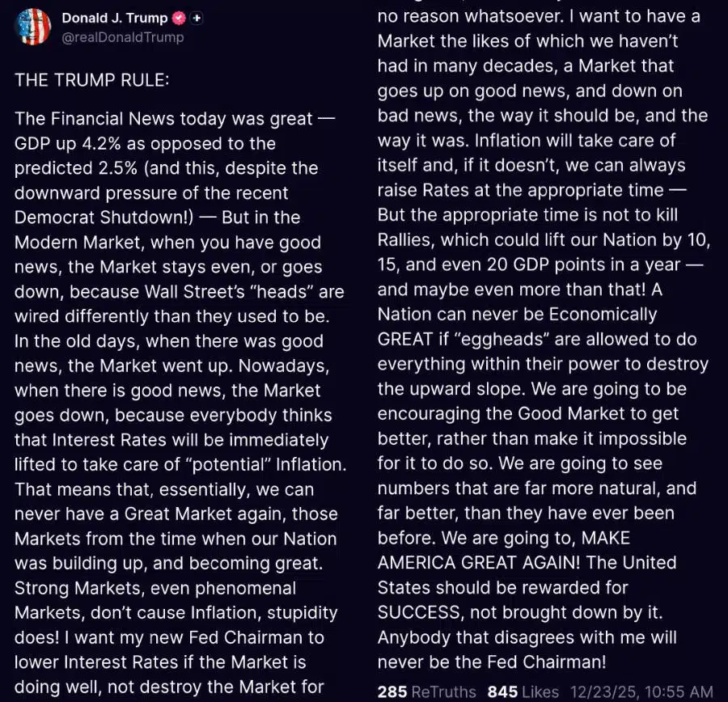View the 285 ReTruths list
Screen dimensions: 728x702
428,691
